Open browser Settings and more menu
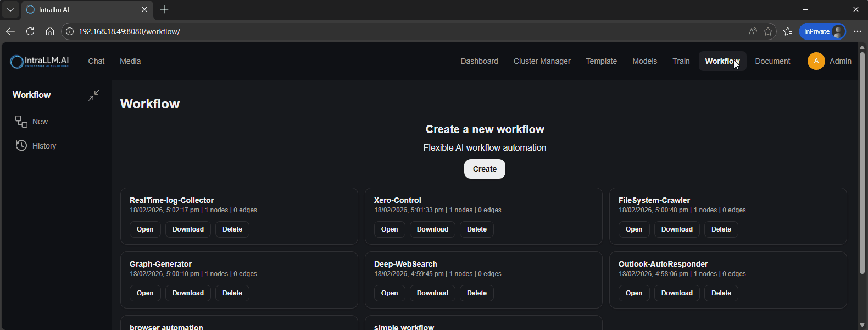Viewport: 868px width, 330px height. pyautogui.click(x=858, y=31)
